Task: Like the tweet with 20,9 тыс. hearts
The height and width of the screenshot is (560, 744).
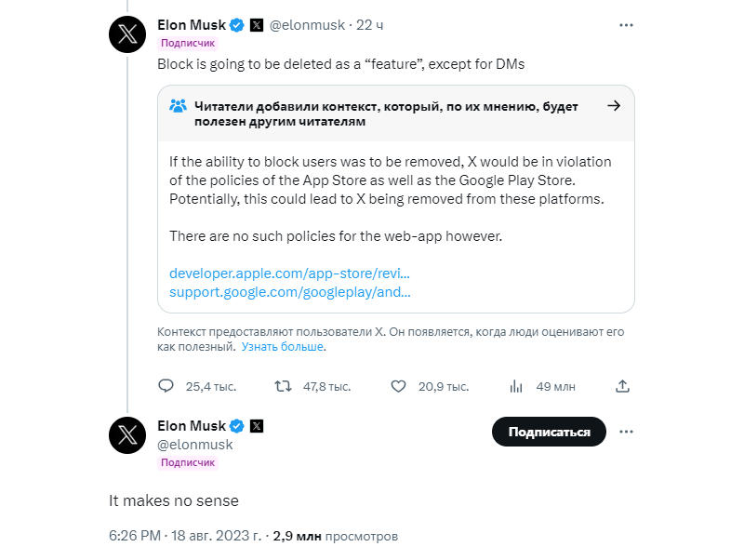Action: coord(398,386)
